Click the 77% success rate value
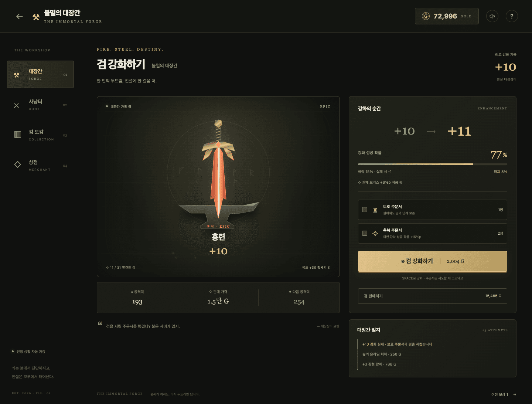This screenshot has height=404, width=532. tap(499, 155)
